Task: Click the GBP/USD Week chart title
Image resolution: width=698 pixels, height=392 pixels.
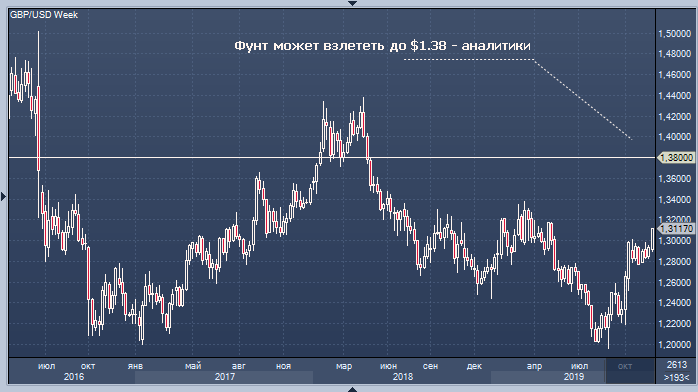Action: (44, 15)
